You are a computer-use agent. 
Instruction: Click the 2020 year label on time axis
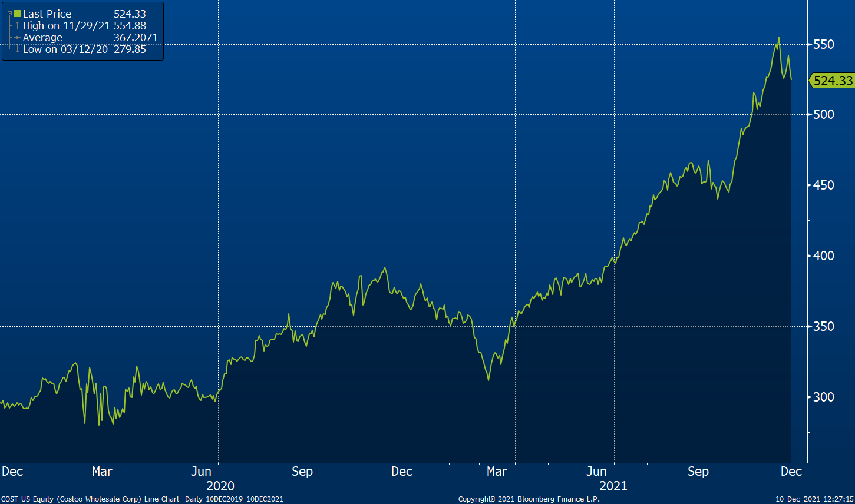coord(220,486)
